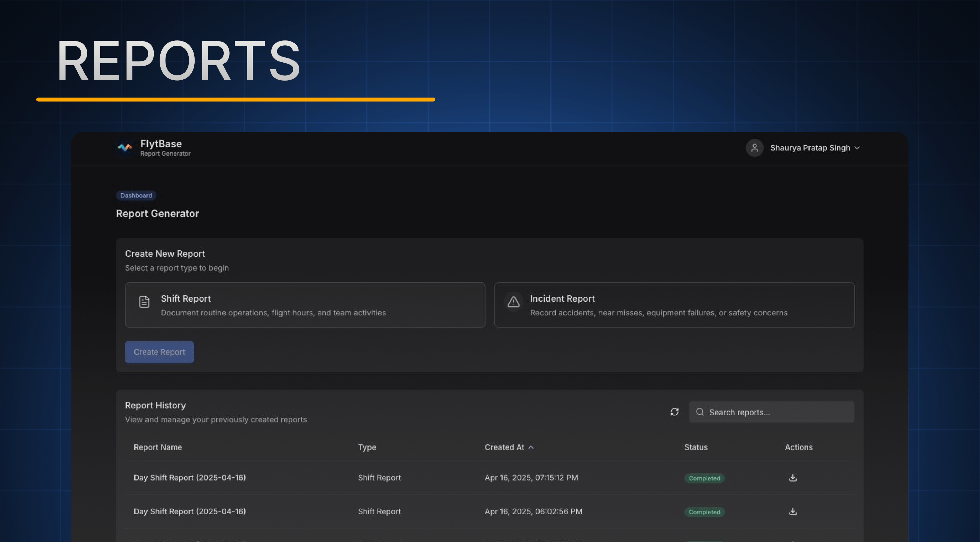Select the Incident Report card
980x542 pixels.
point(674,305)
